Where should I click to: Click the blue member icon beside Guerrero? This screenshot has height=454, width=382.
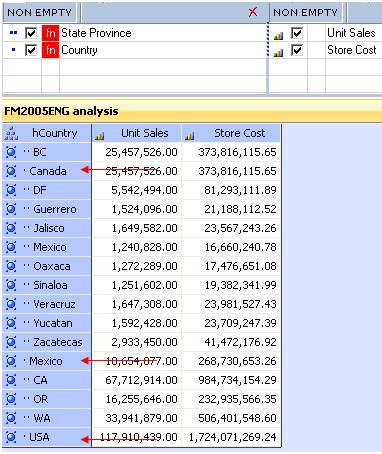(x=11, y=209)
